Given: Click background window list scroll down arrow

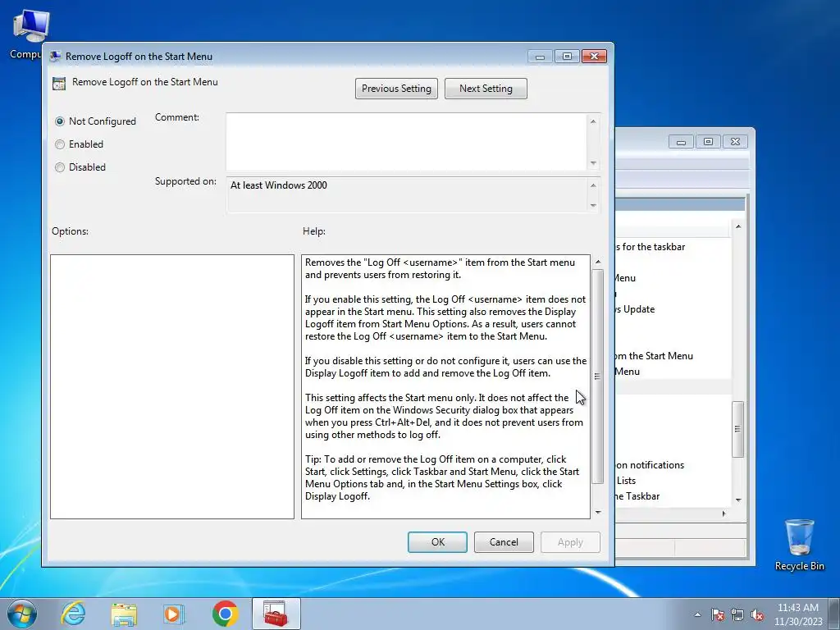Looking at the screenshot, I should [738, 500].
